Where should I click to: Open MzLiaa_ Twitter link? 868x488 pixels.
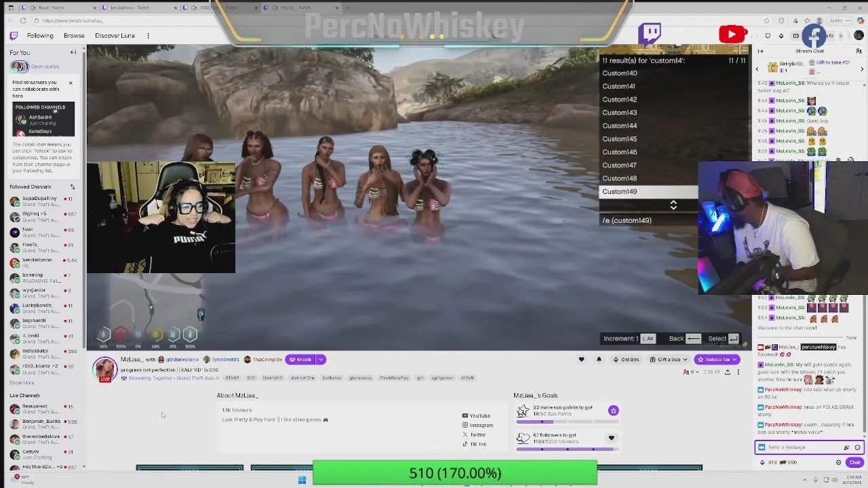point(474,434)
